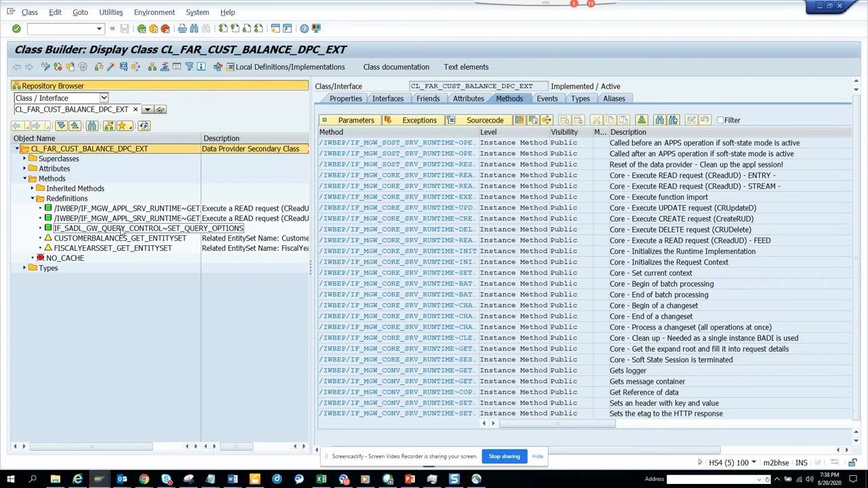Click the Display/Change pencil-glasses icon
Screen dimensions: 868x488
(45, 66)
